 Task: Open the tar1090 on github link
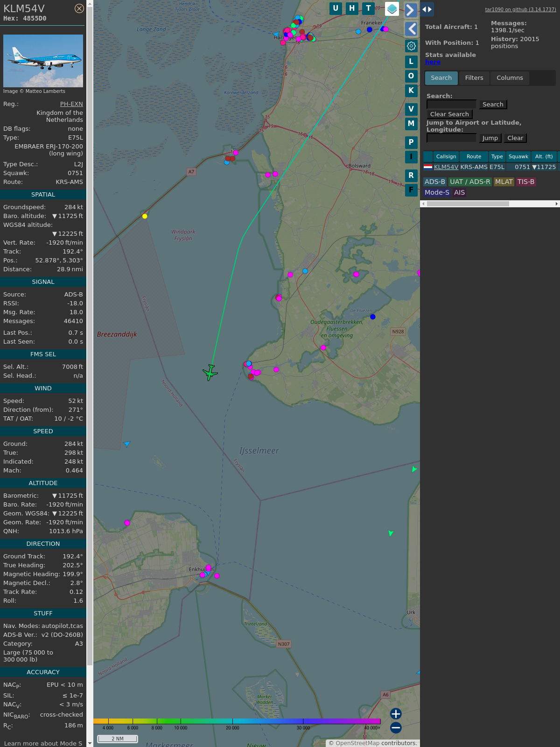520,9
